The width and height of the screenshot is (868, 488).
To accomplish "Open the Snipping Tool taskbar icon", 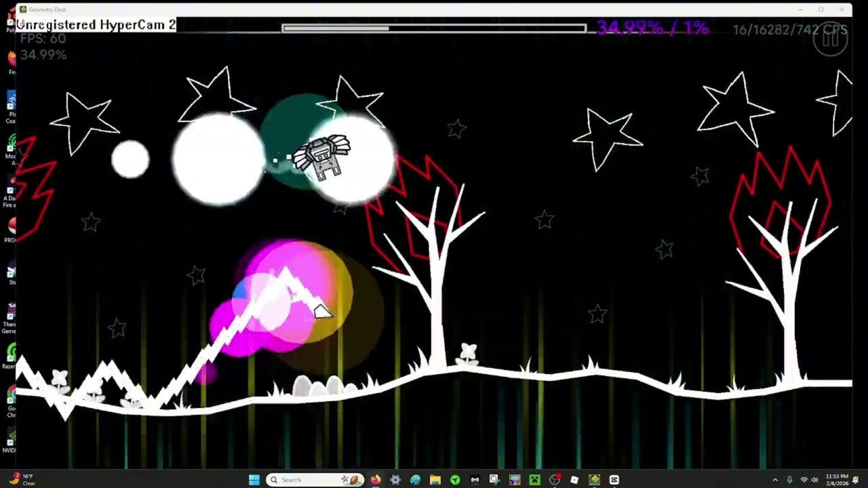I will 494,480.
